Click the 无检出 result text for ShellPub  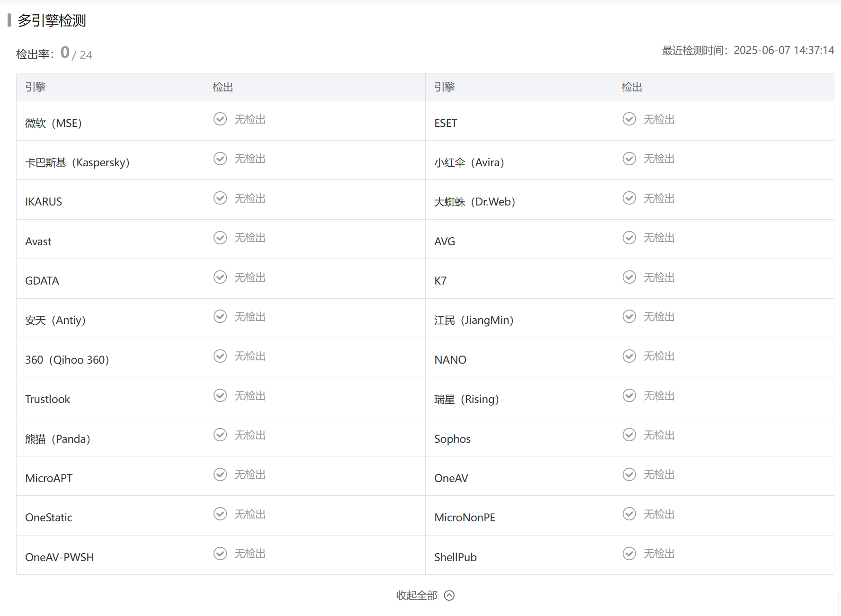[x=659, y=554]
